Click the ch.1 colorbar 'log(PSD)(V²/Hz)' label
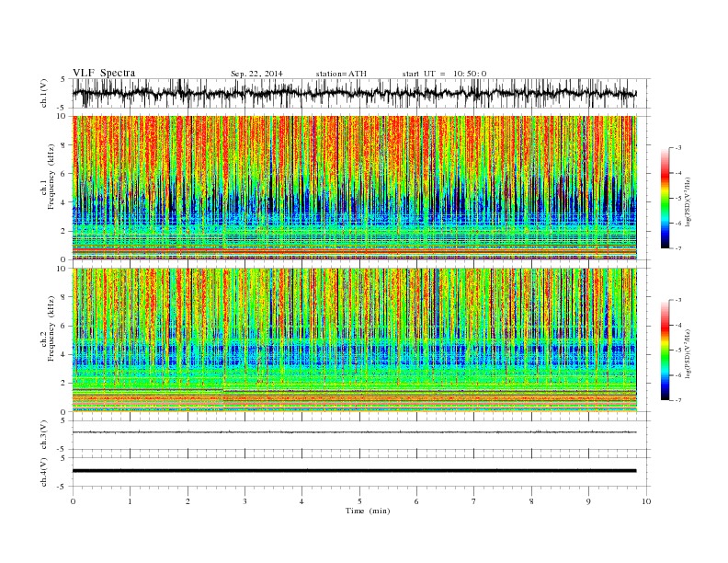Image resolution: width=728 pixels, height=563 pixels. [x=688, y=201]
